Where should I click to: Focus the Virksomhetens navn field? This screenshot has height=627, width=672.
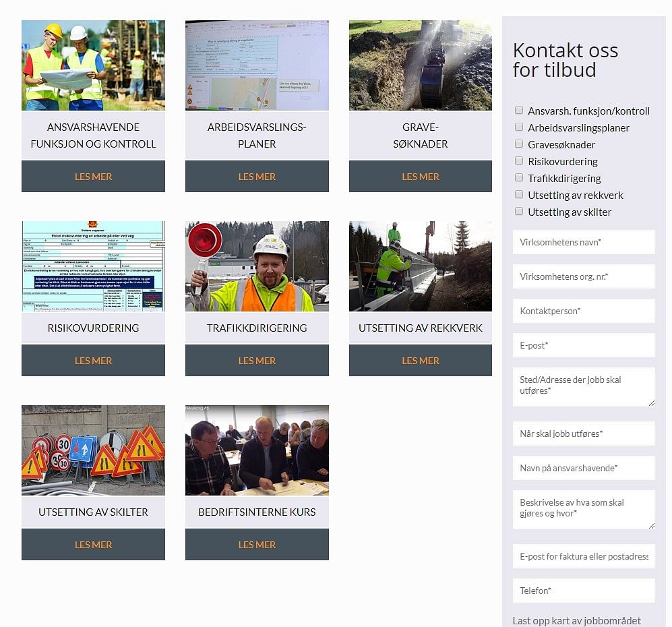(x=584, y=242)
